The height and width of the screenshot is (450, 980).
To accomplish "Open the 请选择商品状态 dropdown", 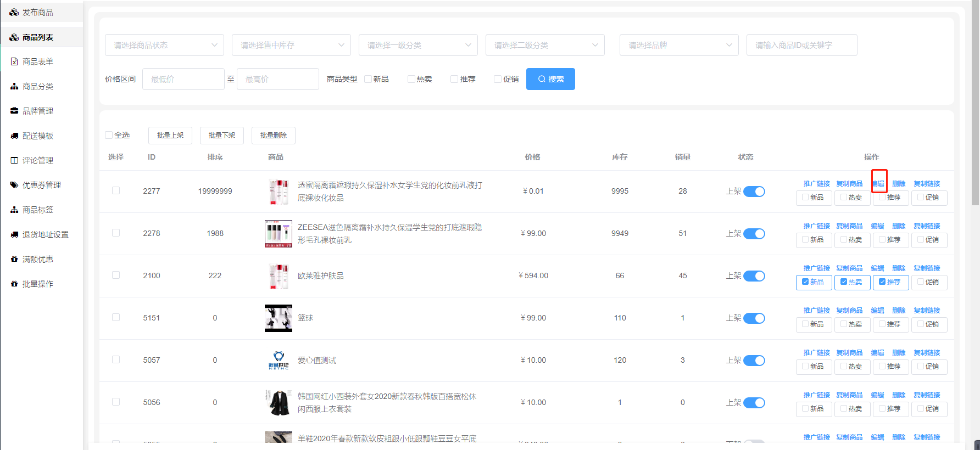I will pyautogui.click(x=164, y=45).
